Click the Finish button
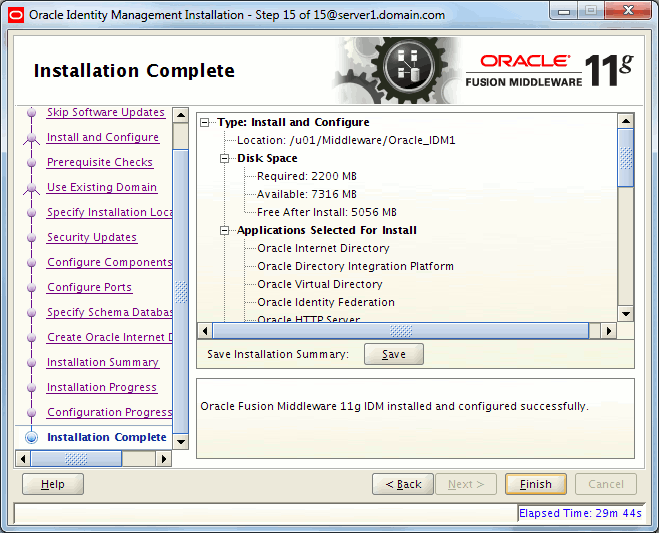 tap(536, 484)
